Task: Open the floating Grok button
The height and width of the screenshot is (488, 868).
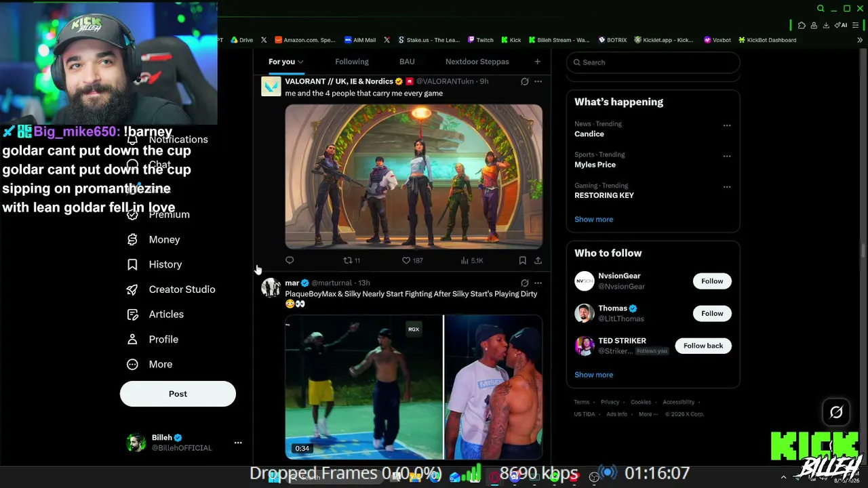Action: pyautogui.click(x=836, y=412)
